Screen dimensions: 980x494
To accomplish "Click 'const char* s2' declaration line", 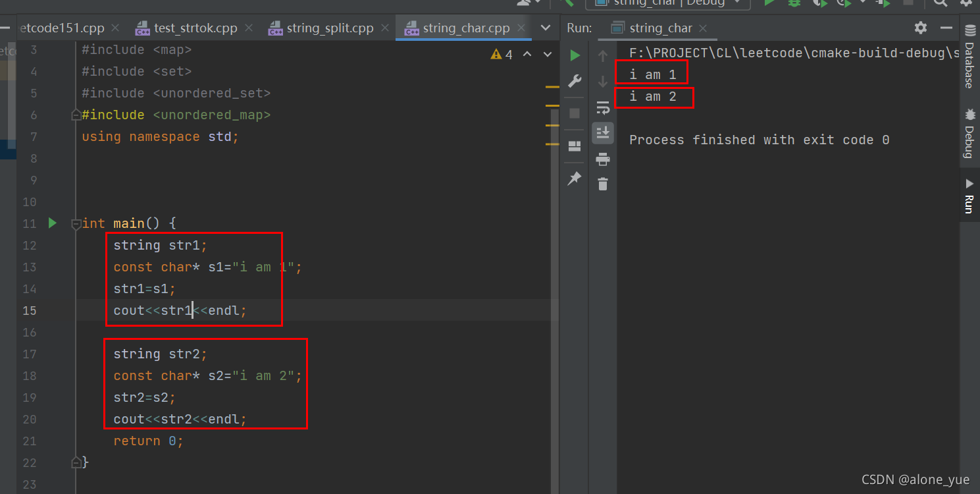I will click(207, 375).
